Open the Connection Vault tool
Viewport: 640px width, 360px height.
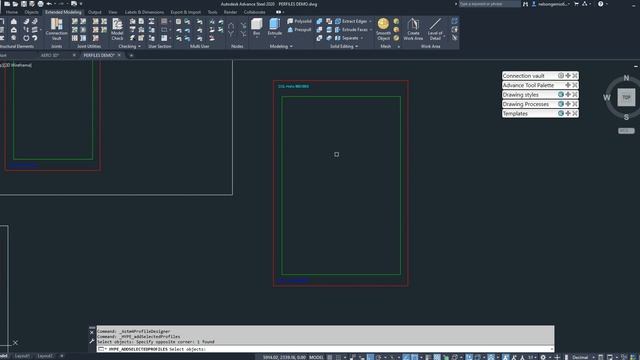(56, 29)
